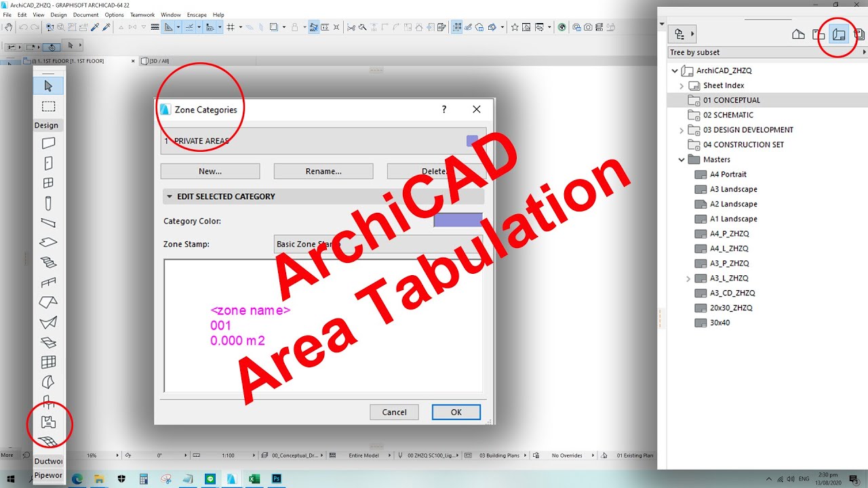Expand the A3_L_ZHZQ master layout
Viewport: 868px width, 488px height.
click(x=688, y=279)
